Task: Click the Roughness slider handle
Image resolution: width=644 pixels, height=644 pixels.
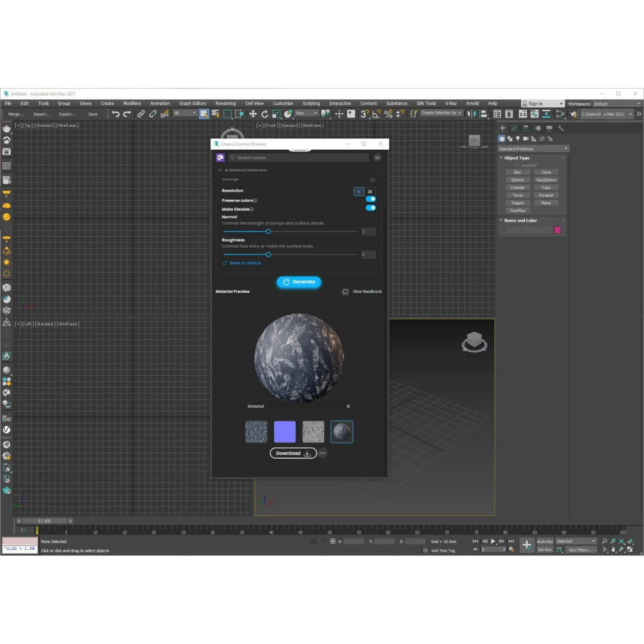Action: point(268,255)
